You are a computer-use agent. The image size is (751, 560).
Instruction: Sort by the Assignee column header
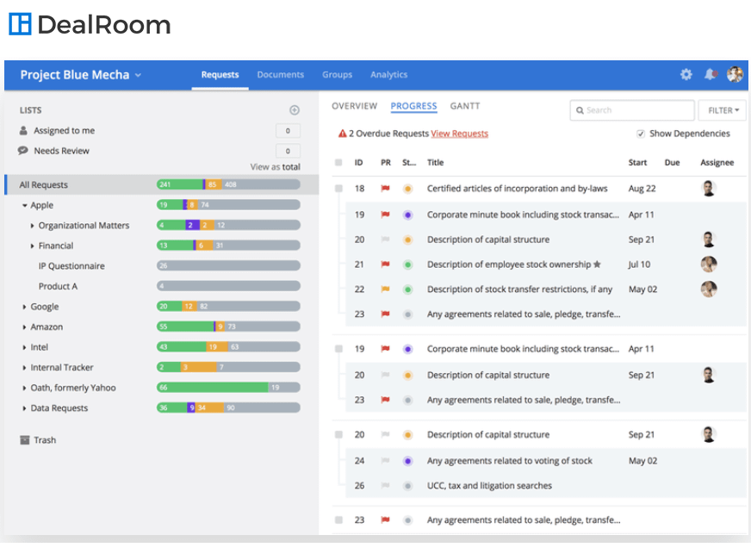(x=717, y=162)
